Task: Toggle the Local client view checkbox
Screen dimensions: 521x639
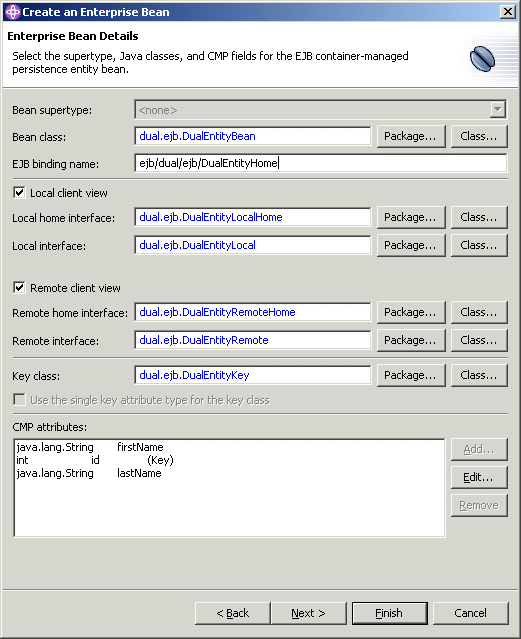Action: tap(19, 192)
